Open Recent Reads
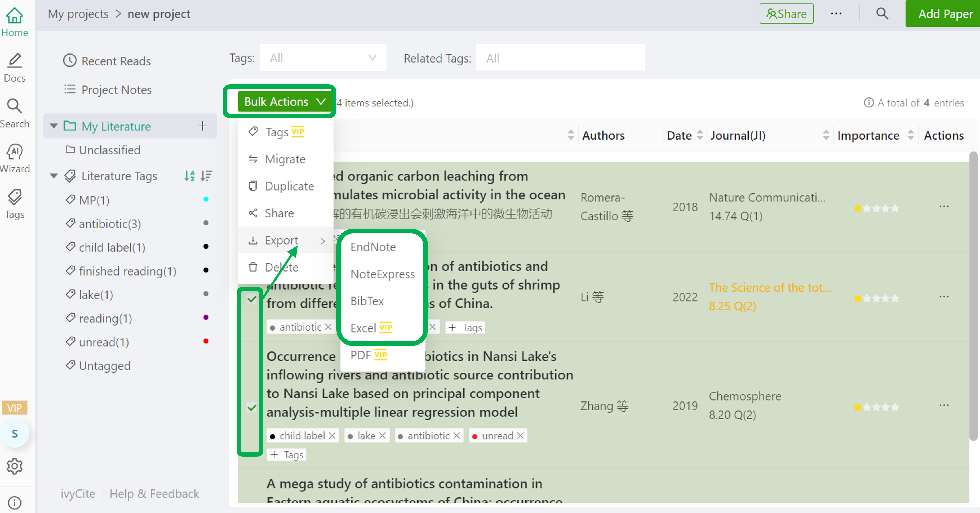 click(x=107, y=61)
